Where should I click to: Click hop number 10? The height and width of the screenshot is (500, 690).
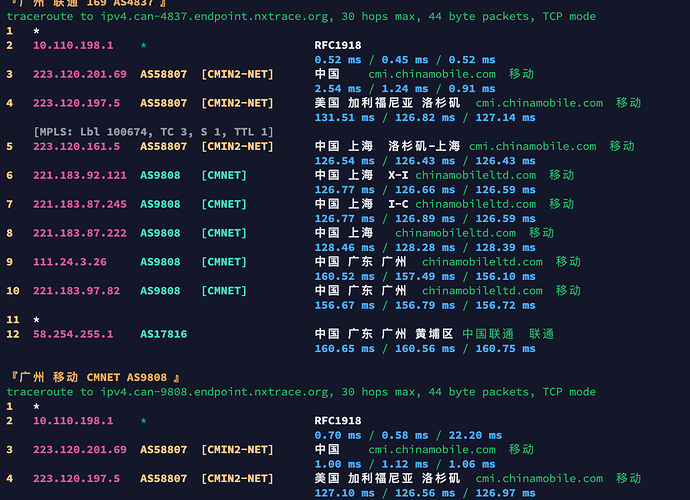(x=13, y=291)
